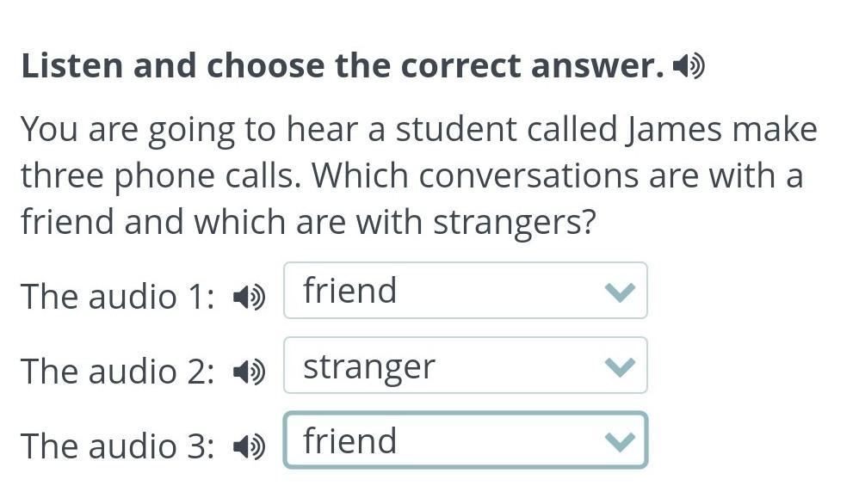The width and height of the screenshot is (859, 504).
Task: Click the 'The audio 2:' label
Action: click(x=118, y=372)
